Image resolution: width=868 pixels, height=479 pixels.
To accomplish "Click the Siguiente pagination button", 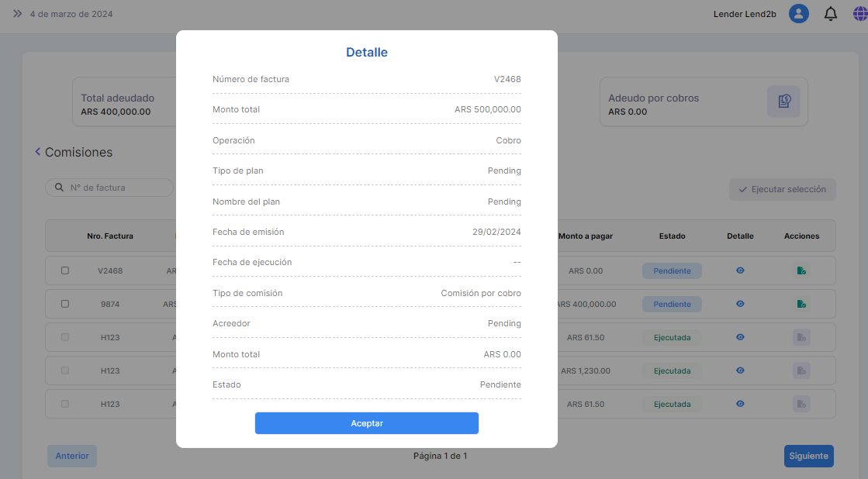I will point(808,456).
